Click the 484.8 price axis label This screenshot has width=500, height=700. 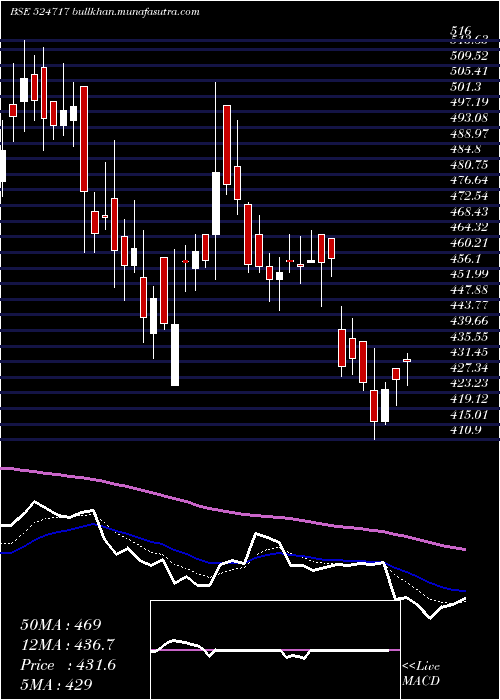click(465, 150)
